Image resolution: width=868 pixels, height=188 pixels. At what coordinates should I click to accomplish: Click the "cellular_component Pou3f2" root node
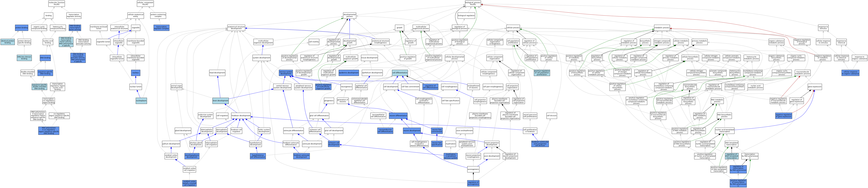tap(145, 4)
